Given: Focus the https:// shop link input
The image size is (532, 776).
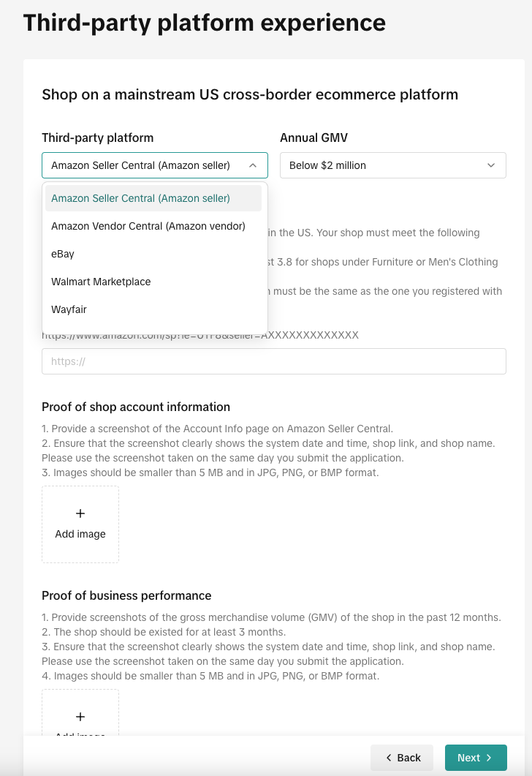Looking at the screenshot, I should 273,361.
